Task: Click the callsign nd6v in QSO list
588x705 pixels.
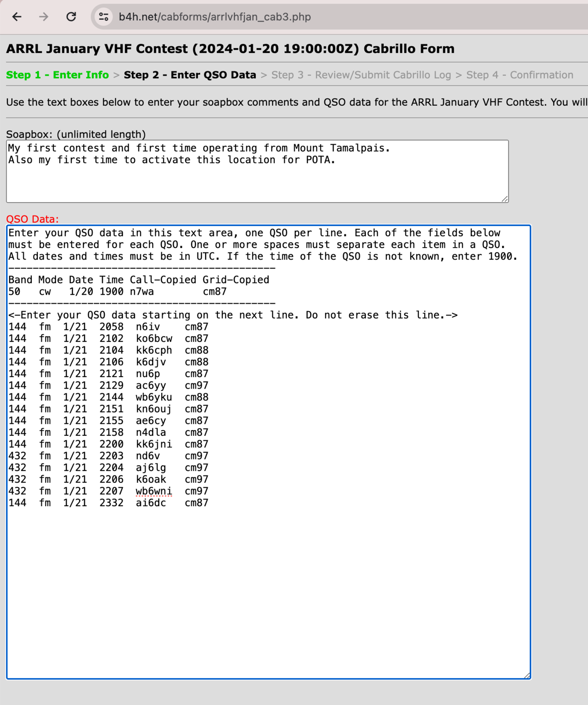Action: click(x=148, y=456)
